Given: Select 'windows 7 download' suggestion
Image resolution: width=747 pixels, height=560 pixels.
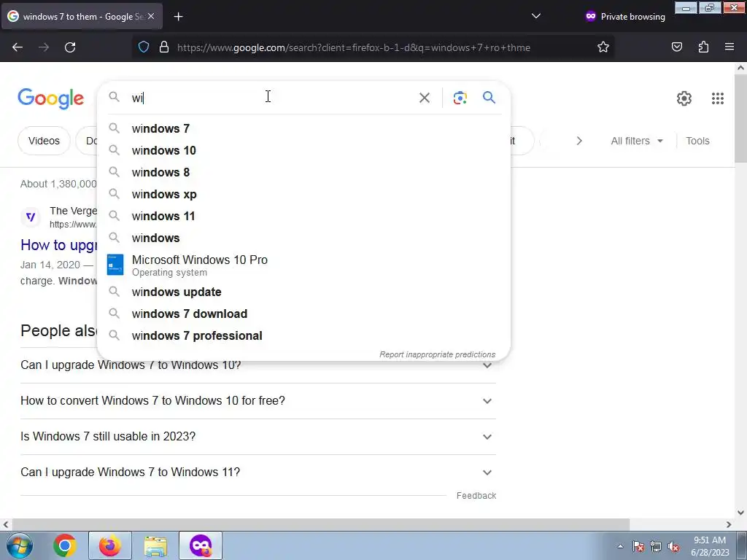Looking at the screenshot, I should pos(303,314).
